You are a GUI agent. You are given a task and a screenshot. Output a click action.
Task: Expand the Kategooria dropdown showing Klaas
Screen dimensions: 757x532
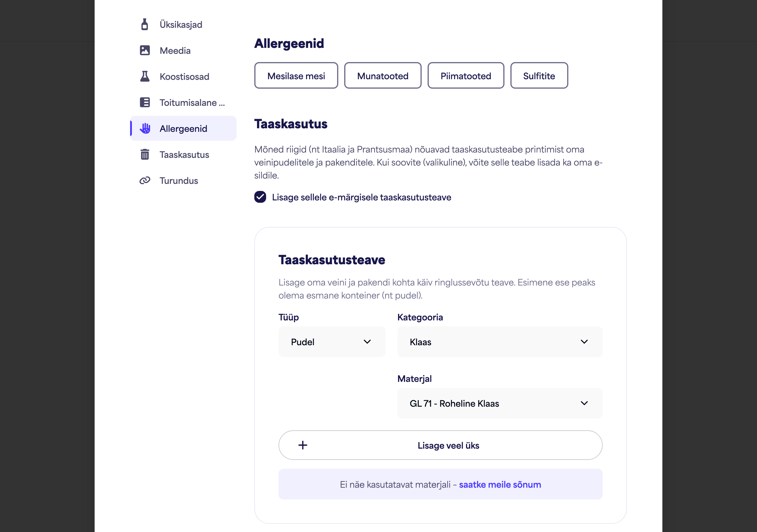tap(500, 342)
